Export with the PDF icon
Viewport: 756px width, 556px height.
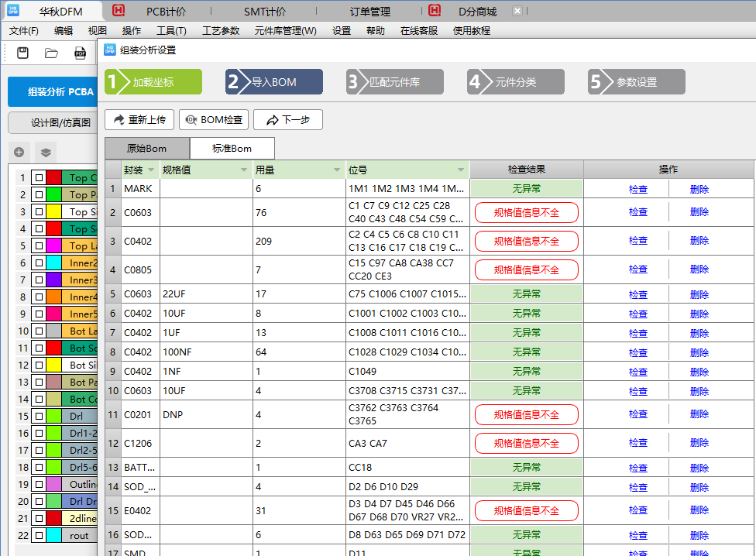point(81,53)
